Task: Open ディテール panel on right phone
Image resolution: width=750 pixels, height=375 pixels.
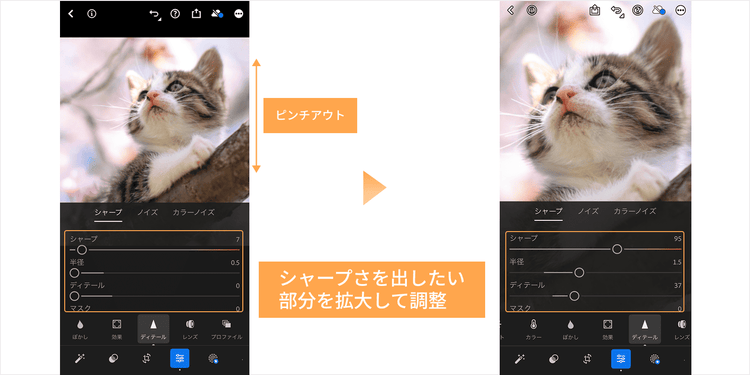Action: tap(645, 329)
